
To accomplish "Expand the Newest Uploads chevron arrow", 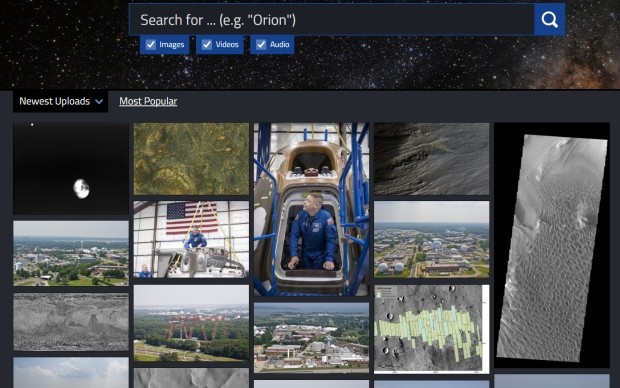I will point(99,102).
